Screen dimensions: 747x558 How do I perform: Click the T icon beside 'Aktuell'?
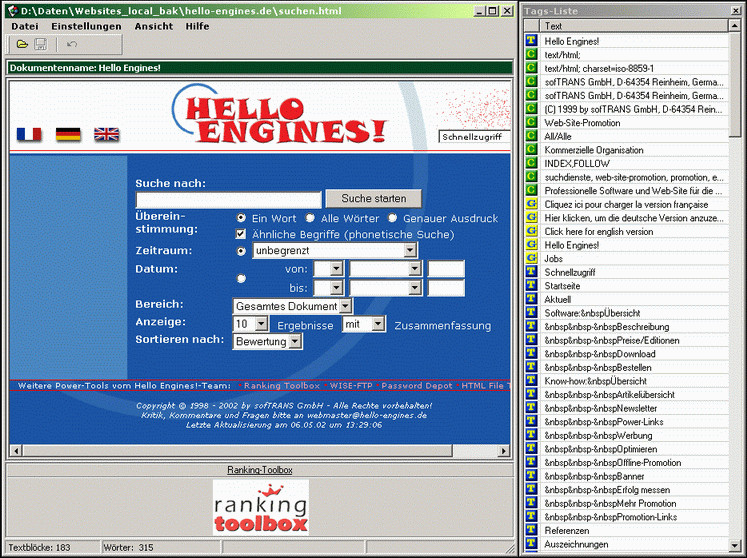click(531, 299)
